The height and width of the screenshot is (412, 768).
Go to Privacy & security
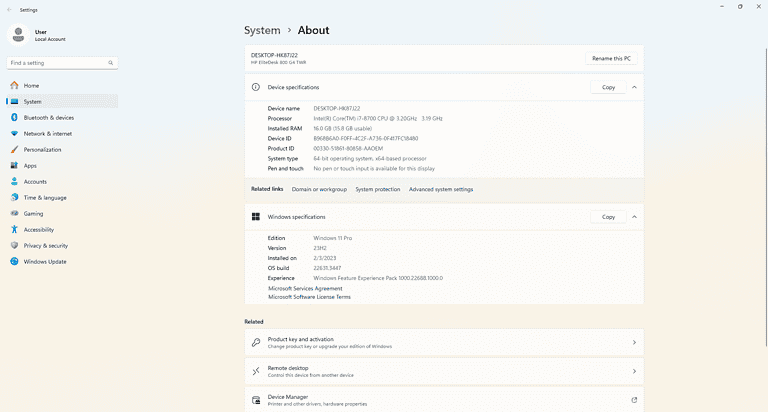tap(62, 245)
